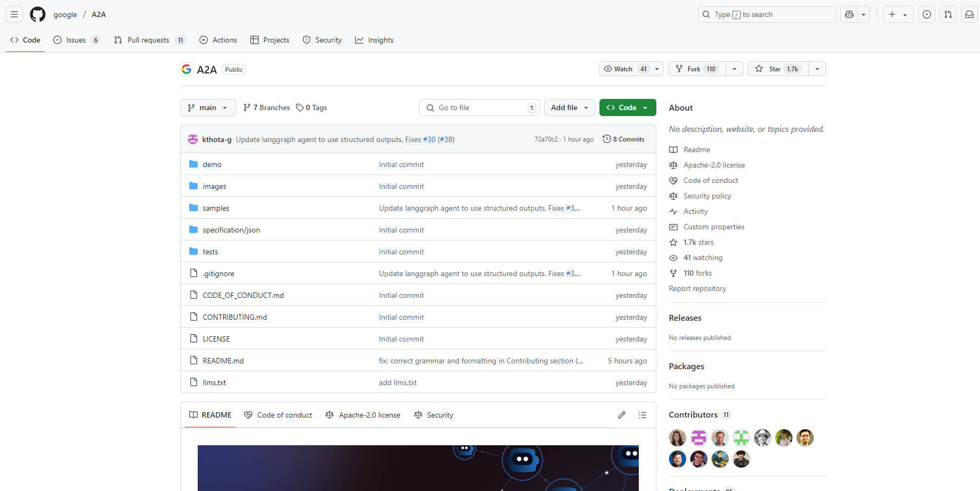
Task: Click the issues icon in header
Action: 927,14
